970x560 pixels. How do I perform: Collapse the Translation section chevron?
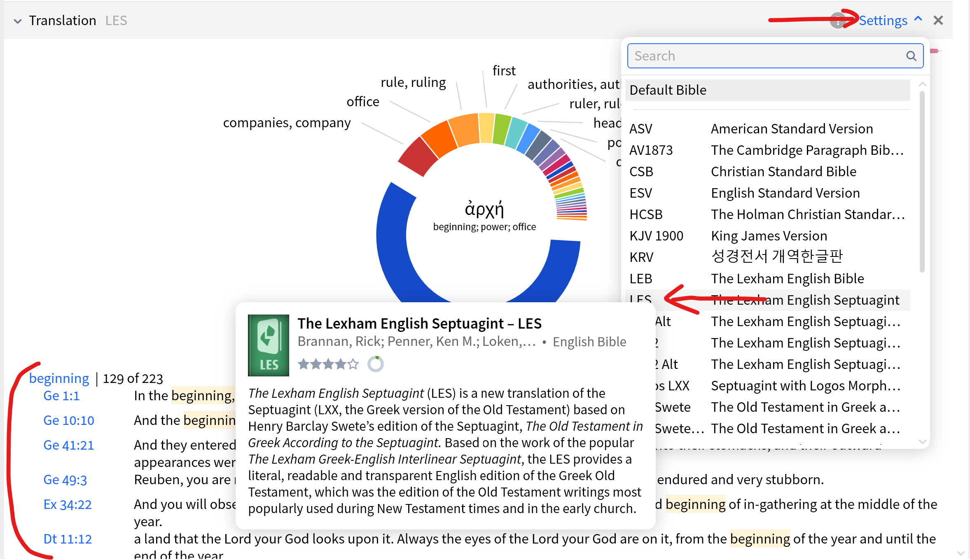click(18, 21)
